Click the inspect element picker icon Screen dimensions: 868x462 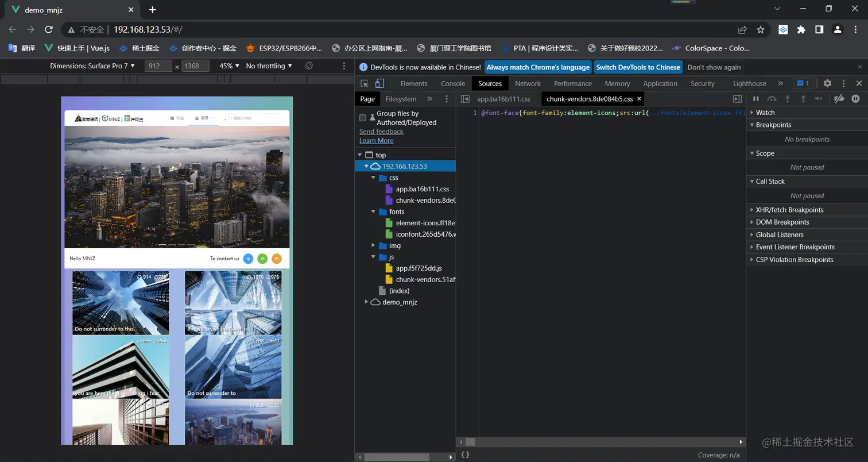[x=364, y=83]
